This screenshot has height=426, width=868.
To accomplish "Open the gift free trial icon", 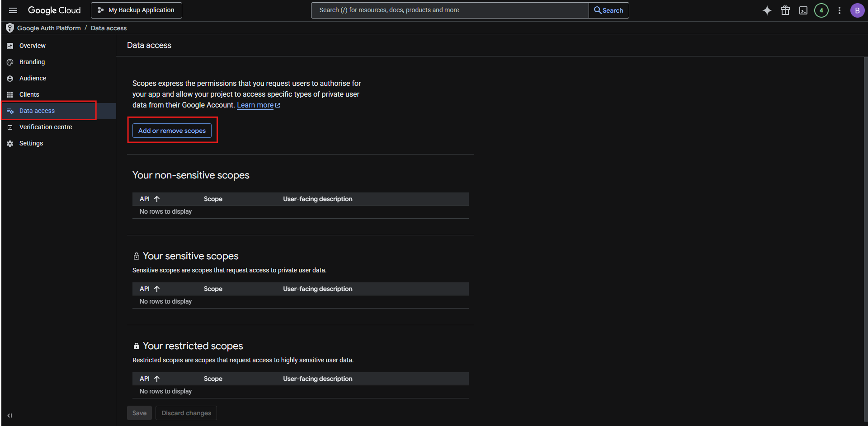I will tap(785, 10).
